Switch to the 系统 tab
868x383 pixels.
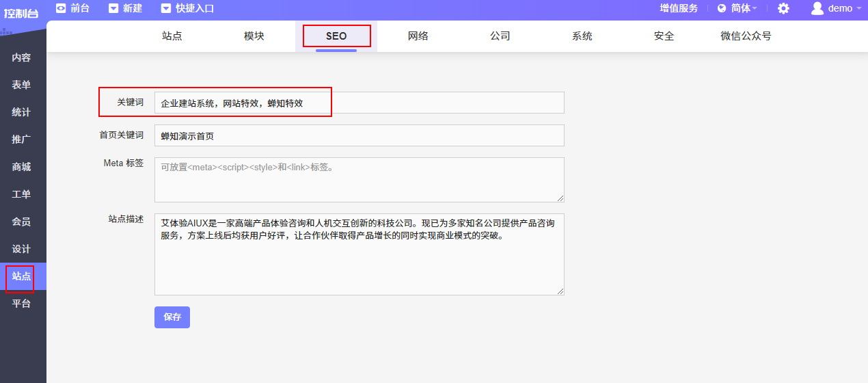(582, 36)
